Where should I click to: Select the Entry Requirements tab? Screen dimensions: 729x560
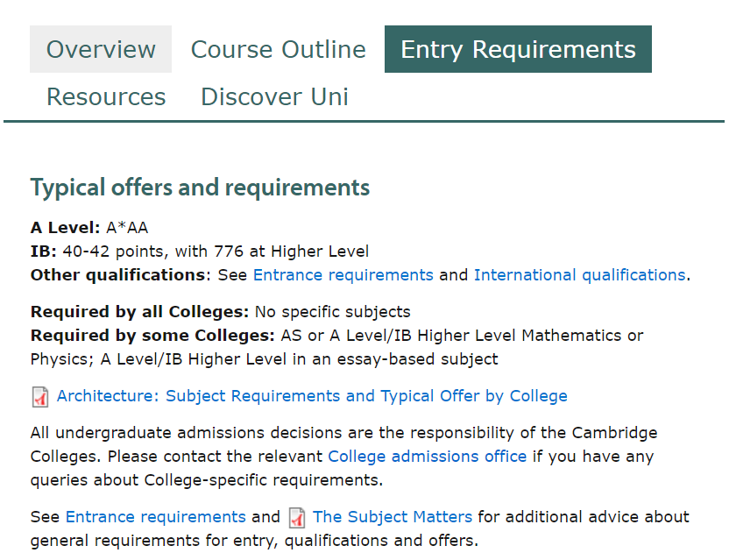(518, 49)
